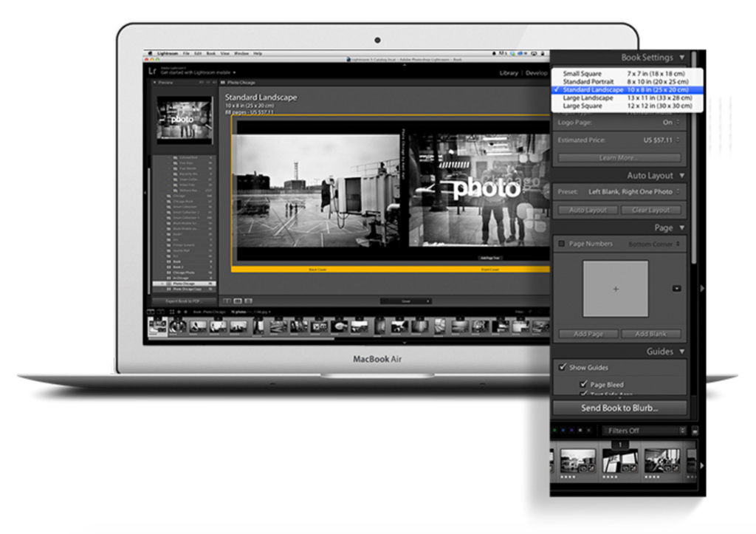Click the left panel collapse arrow
This screenshot has width=756, height=534.
point(145,193)
